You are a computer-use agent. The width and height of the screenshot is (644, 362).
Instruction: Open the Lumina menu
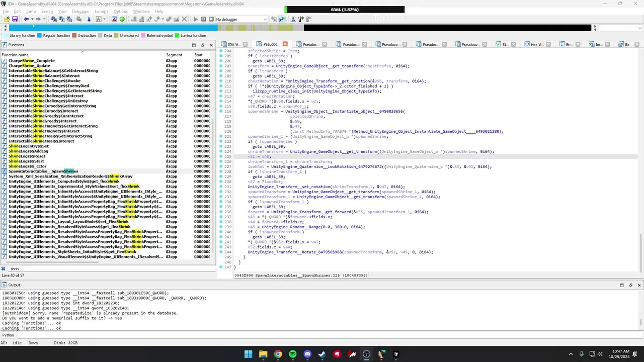(102, 11)
